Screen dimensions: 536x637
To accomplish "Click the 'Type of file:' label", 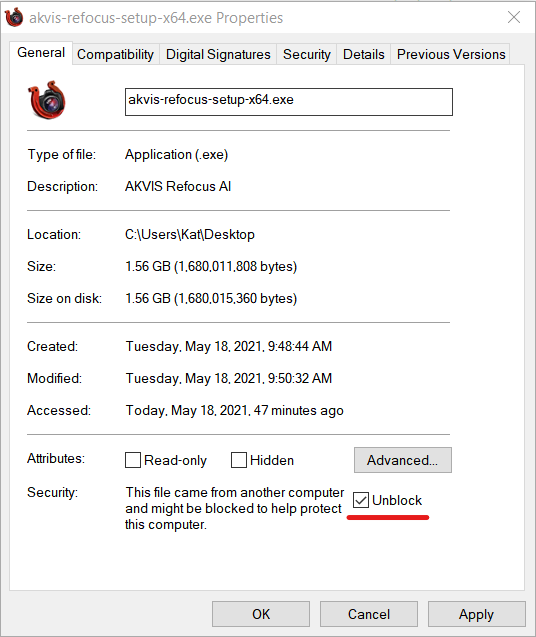I will [x=62, y=155].
